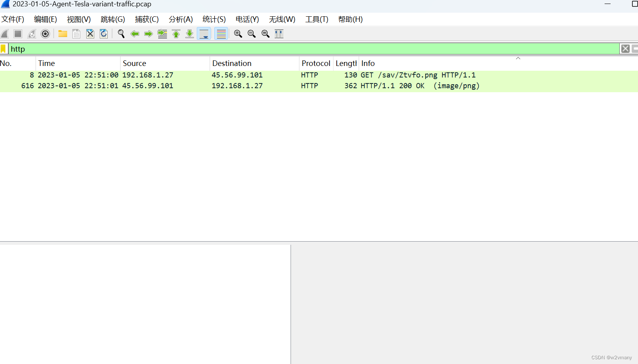The height and width of the screenshot is (364, 638).
Task: Click the start capture shark fin icon
Action: coord(5,34)
